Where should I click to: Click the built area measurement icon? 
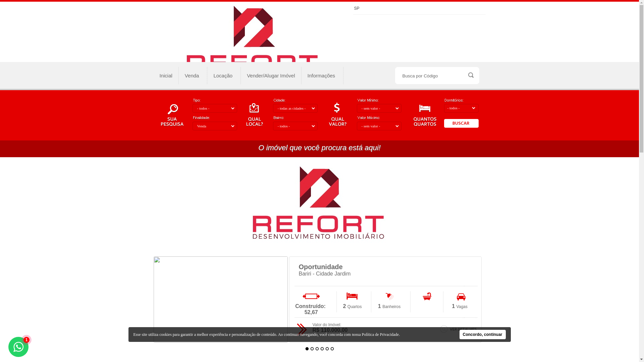311,296
